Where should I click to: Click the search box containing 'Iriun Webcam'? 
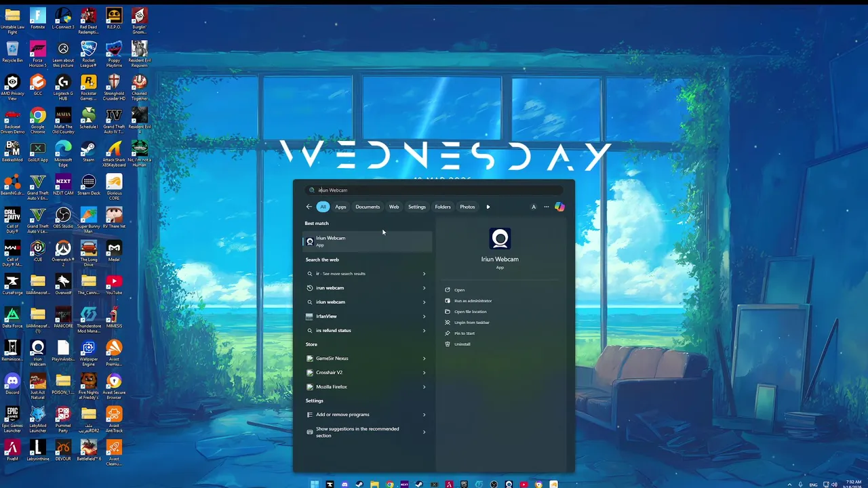point(434,190)
